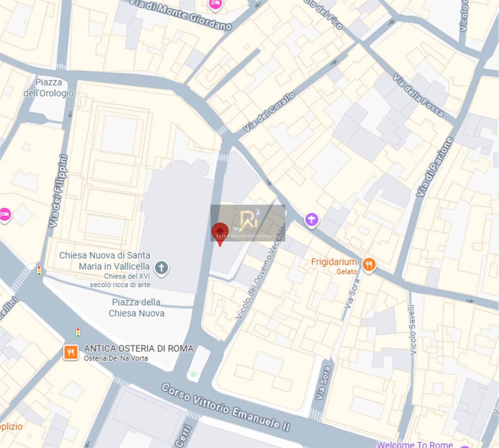
Task: Click the Via di Parione street label
Action: (434, 167)
